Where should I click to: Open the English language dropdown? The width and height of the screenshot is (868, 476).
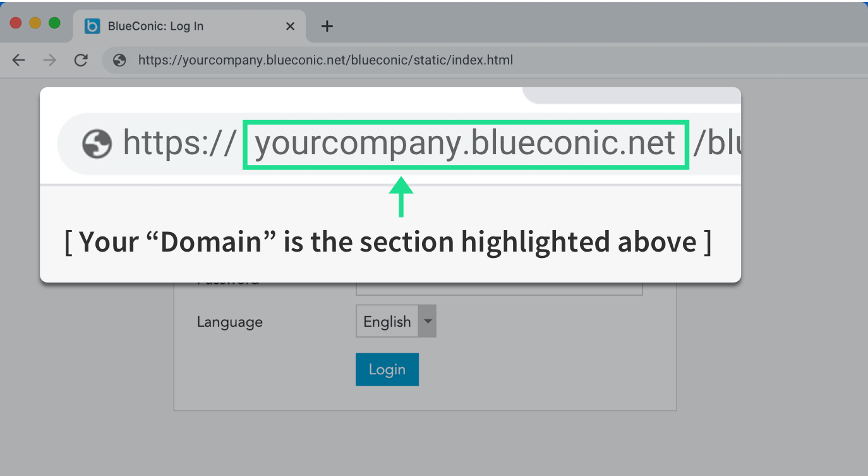(396, 321)
